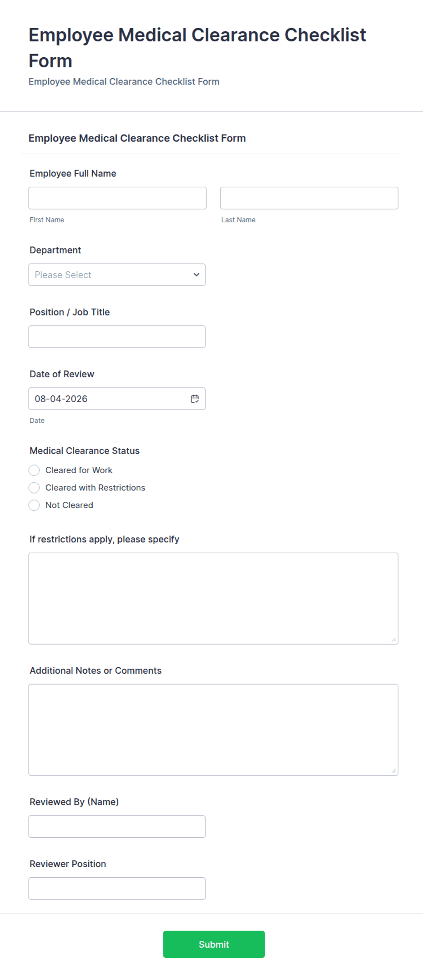Select the Cleared for Work radio button
The image size is (423, 980).
pos(34,470)
